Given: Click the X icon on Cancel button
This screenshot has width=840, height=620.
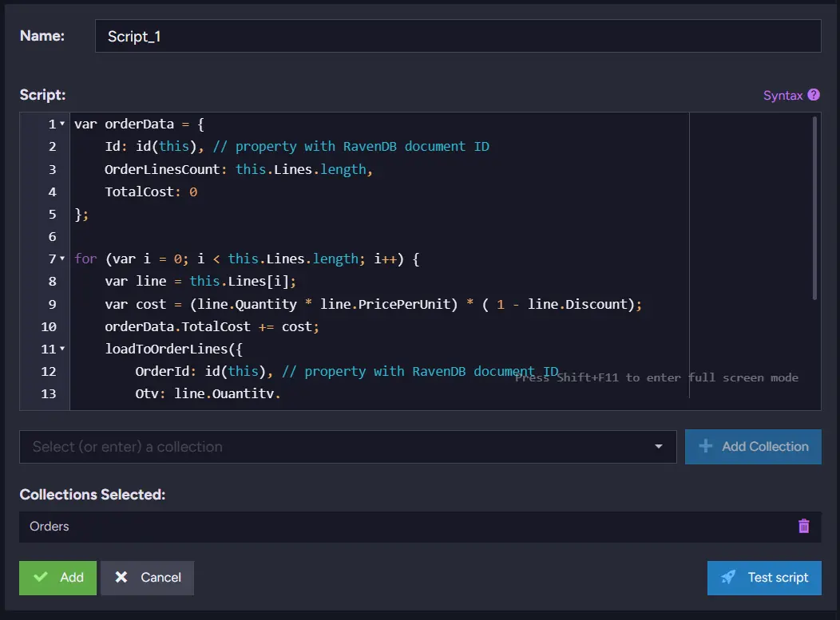Looking at the screenshot, I should click(x=121, y=577).
